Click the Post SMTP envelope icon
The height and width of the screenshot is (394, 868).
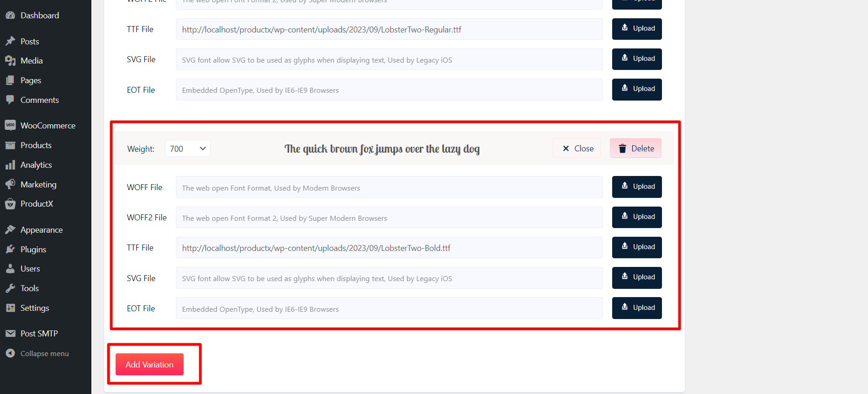10,334
